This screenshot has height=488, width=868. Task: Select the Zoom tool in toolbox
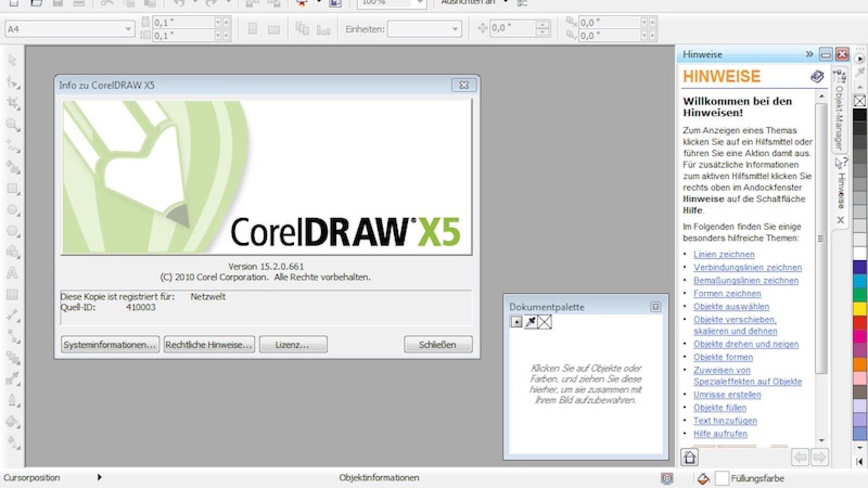(x=12, y=125)
